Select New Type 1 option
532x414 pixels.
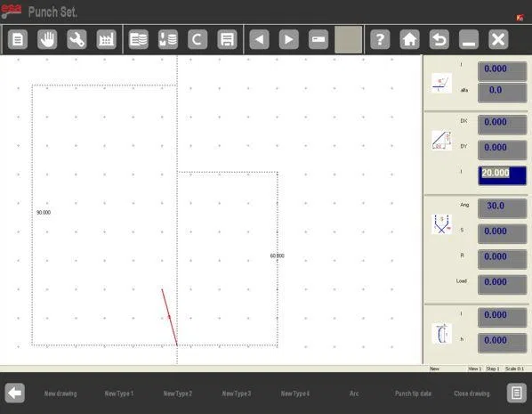click(119, 394)
